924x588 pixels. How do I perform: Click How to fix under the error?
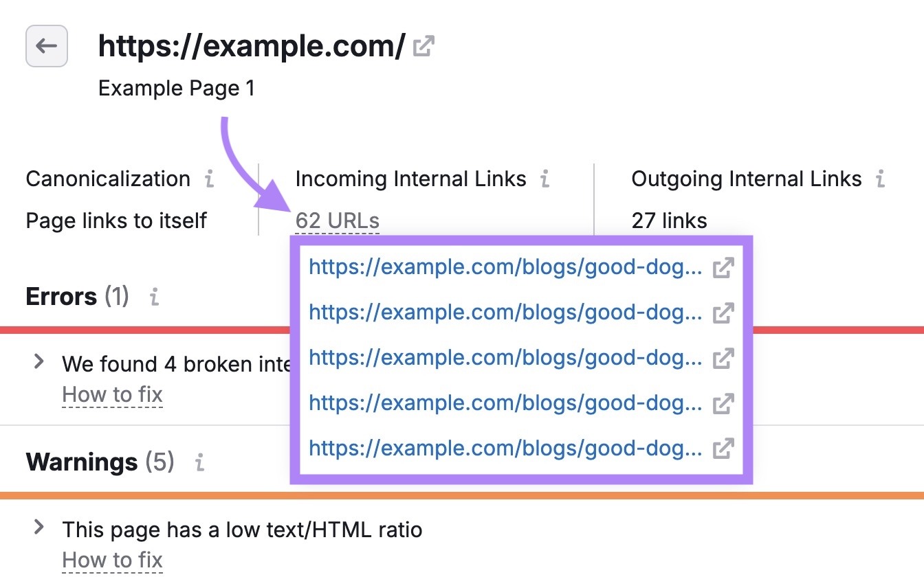click(112, 394)
